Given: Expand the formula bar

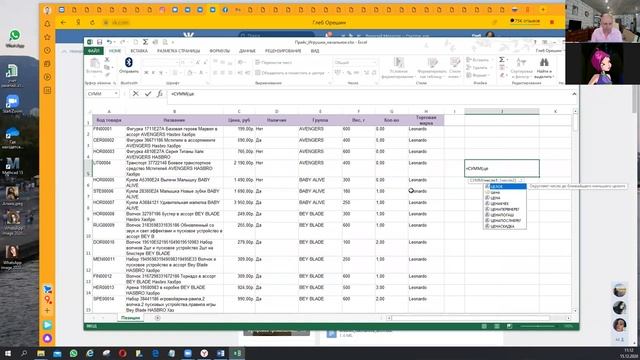Looking at the screenshot, I should coord(574,94).
